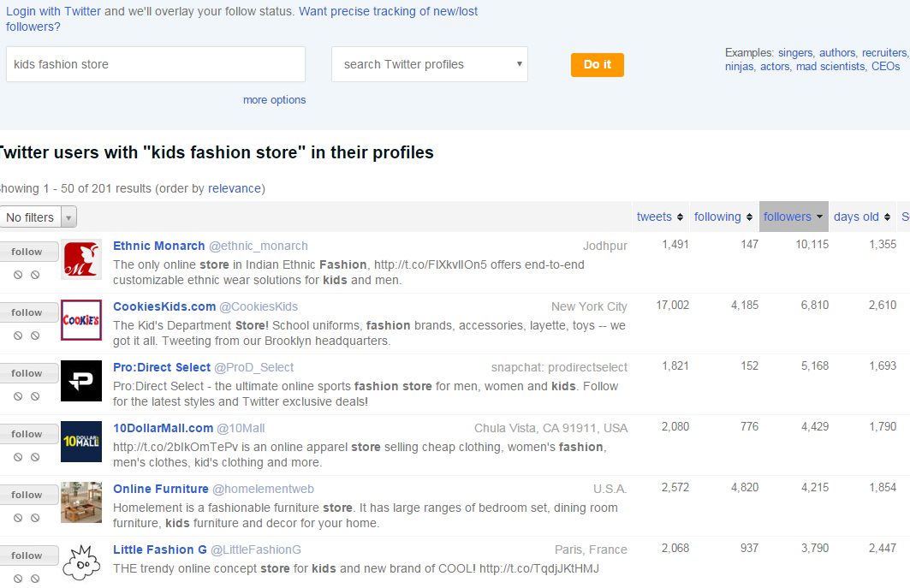Open the Pro:Direct Select profile picture
910x588 pixels.
[x=81, y=381]
